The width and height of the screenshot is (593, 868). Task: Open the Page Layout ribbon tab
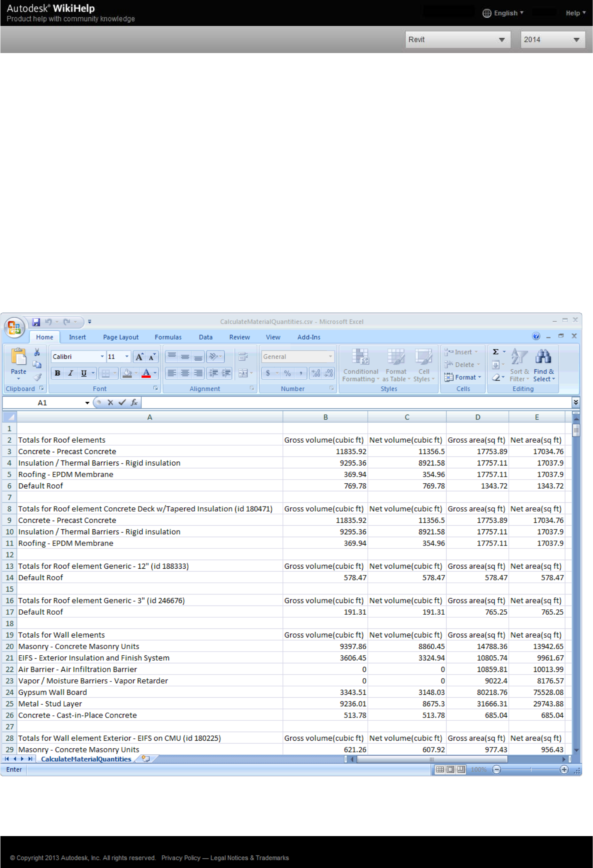point(121,337)
